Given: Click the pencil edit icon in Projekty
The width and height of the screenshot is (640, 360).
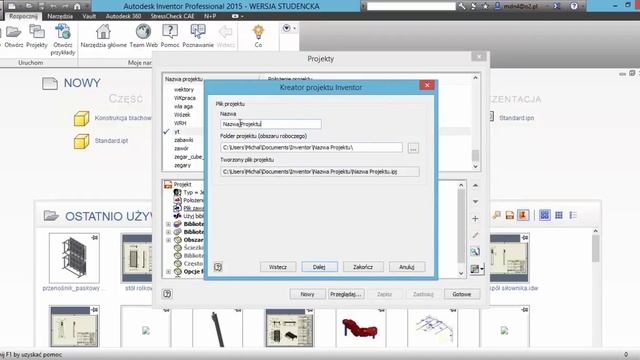Looking at the screenshot, I should [x=475, y=236].
